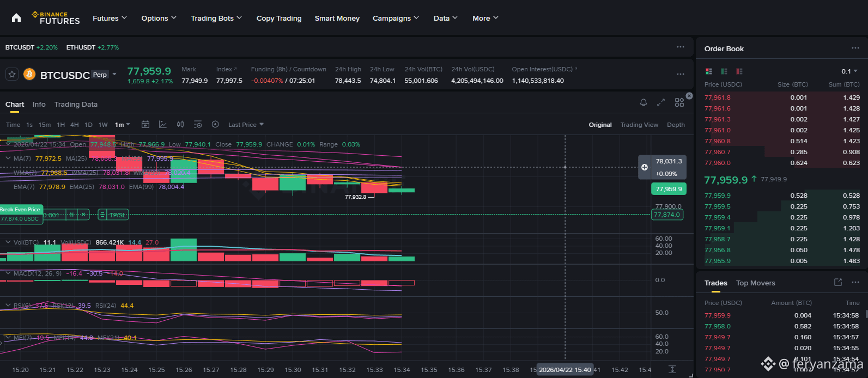Open the Trading Bots menu
868x378 pixels.
coord(216,18)
